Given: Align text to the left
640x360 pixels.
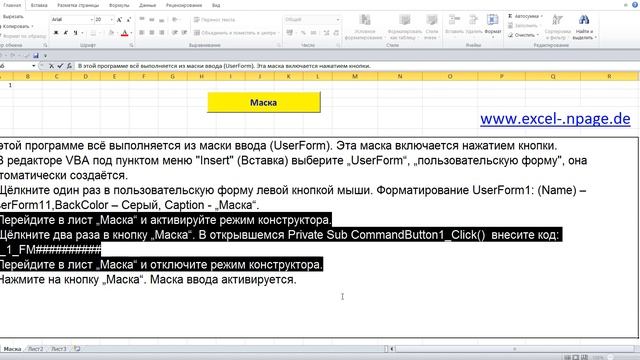Looking at the screenshot, I should [x=142, y=33].
